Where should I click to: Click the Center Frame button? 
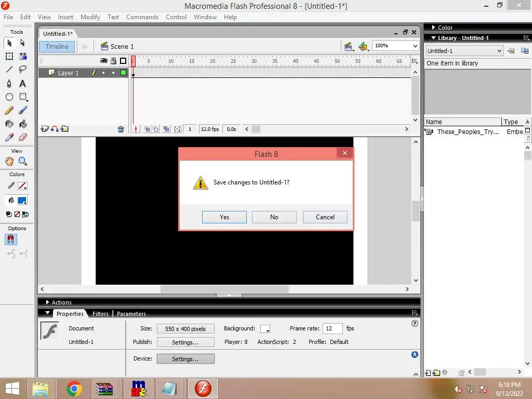[x=136, y=129]
